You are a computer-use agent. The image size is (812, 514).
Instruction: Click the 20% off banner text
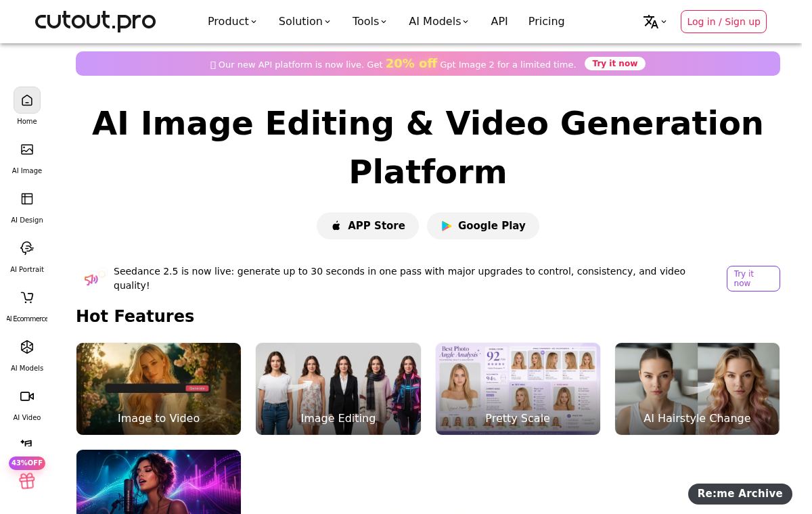[411, 64]
